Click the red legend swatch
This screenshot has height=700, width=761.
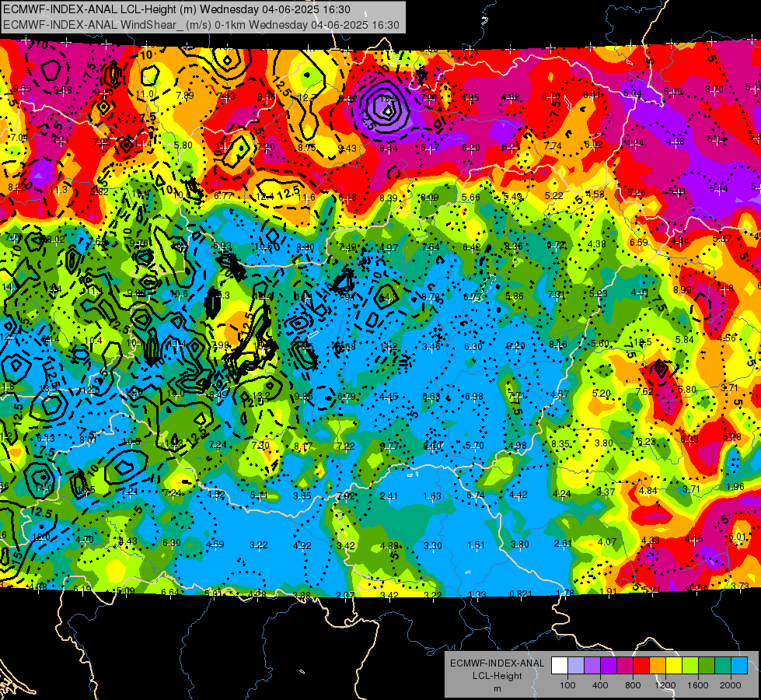click(641, 665)
